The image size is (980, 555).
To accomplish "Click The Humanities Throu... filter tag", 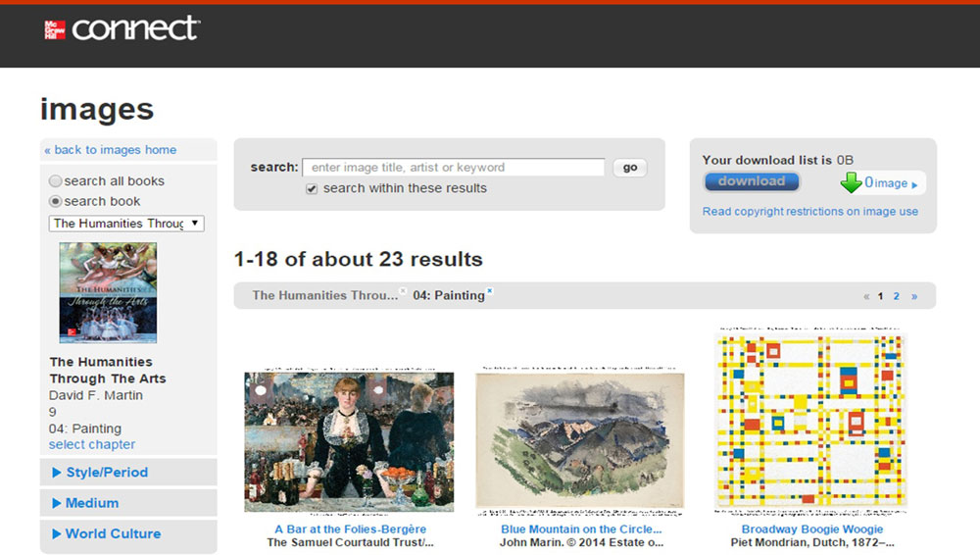I will pos(325,295).
